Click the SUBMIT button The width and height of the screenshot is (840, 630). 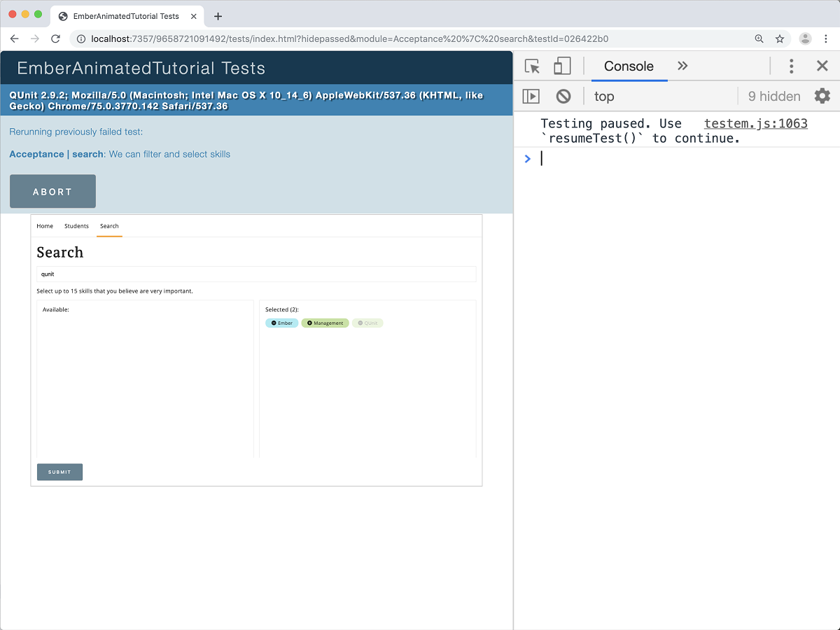(x=59, y=472)
